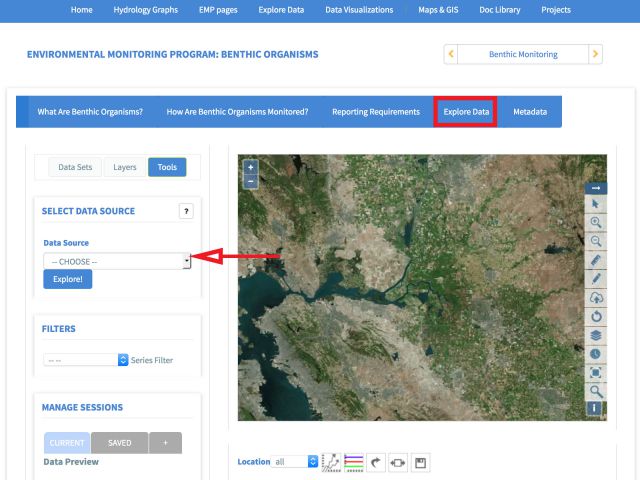Select the CURRENT sessions tab

point(67,443)
